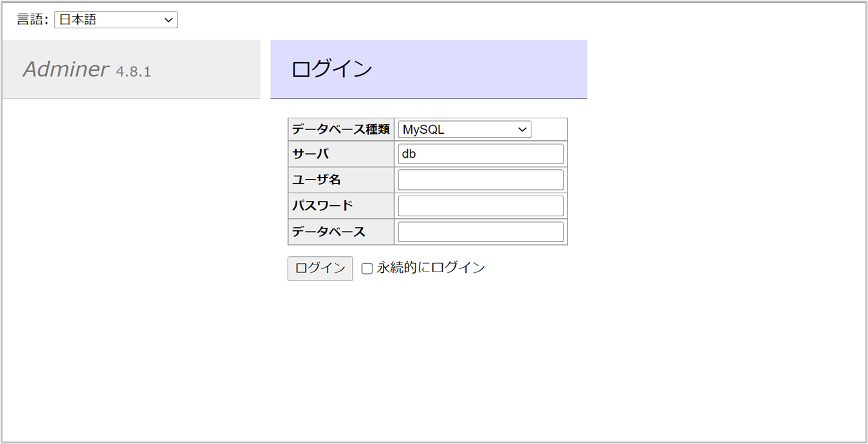Enable the 永続的にログイン checkbox
The width and height of the screenshot is (868, 444).
click(367, 269)
